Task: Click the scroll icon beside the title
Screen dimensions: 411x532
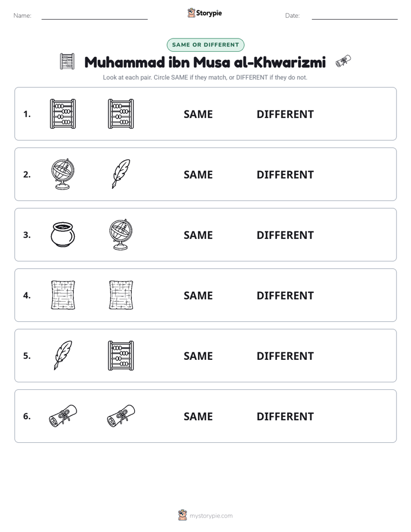Action: click(343, 62)
